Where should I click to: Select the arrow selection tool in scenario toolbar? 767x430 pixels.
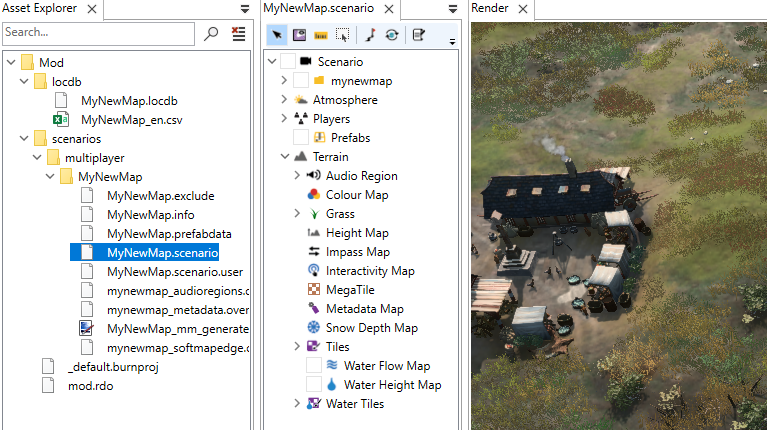[x=277, y=35]
